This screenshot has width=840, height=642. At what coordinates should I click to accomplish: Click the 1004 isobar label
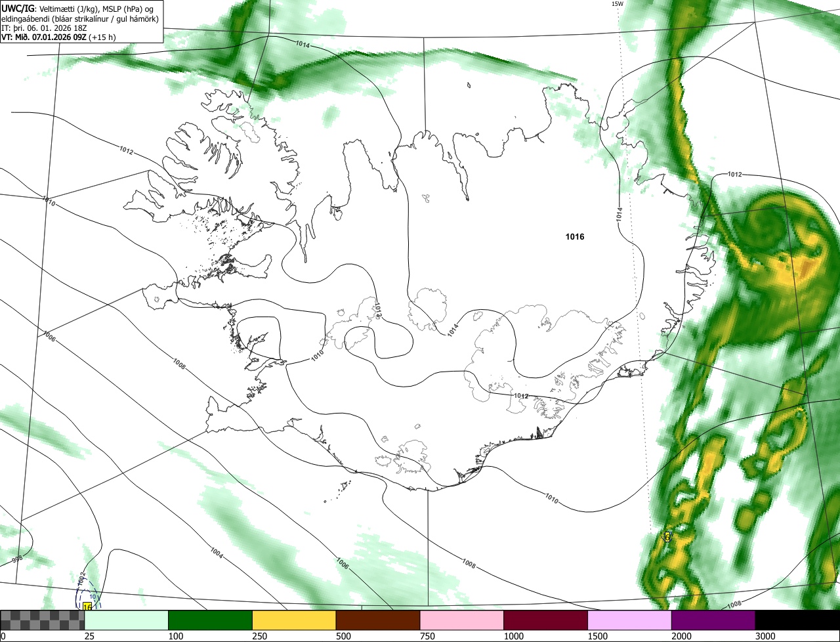pos(217,553)
